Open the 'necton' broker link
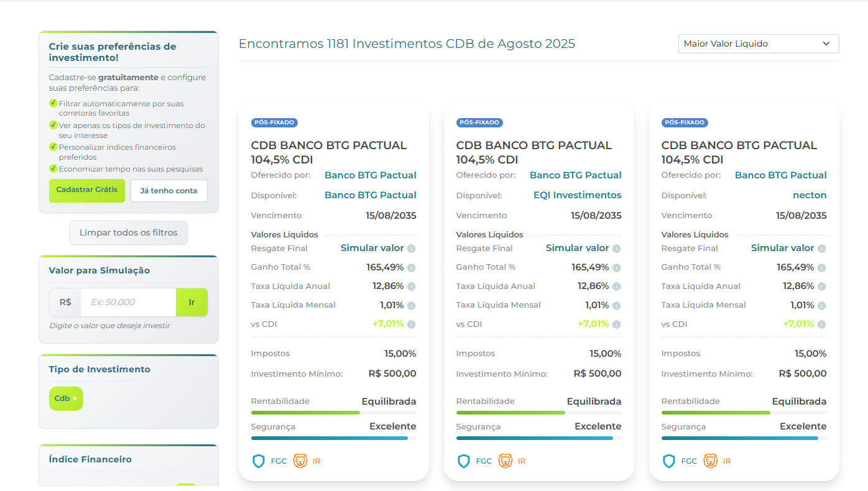868x491 pixels. pos(810,195)
